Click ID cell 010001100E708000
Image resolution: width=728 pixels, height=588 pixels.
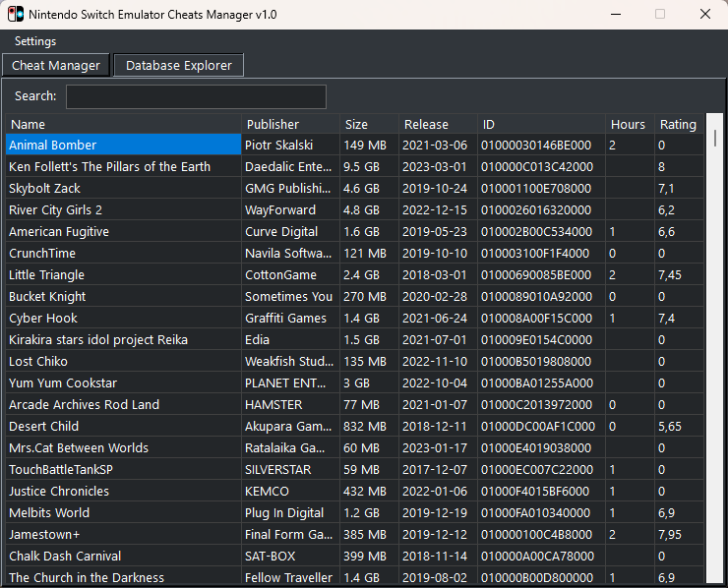point(541,189)
